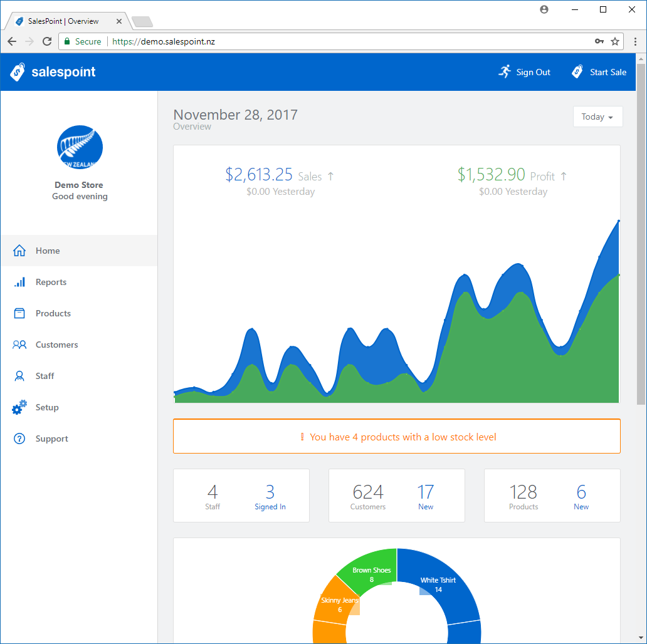Click the $1,532.90 Profit figure
Viewport: 647px width, 644px height.
point(491,174)
